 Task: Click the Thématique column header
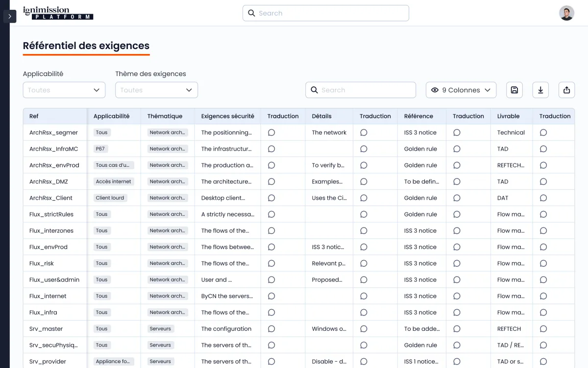(x=165, y=116)
